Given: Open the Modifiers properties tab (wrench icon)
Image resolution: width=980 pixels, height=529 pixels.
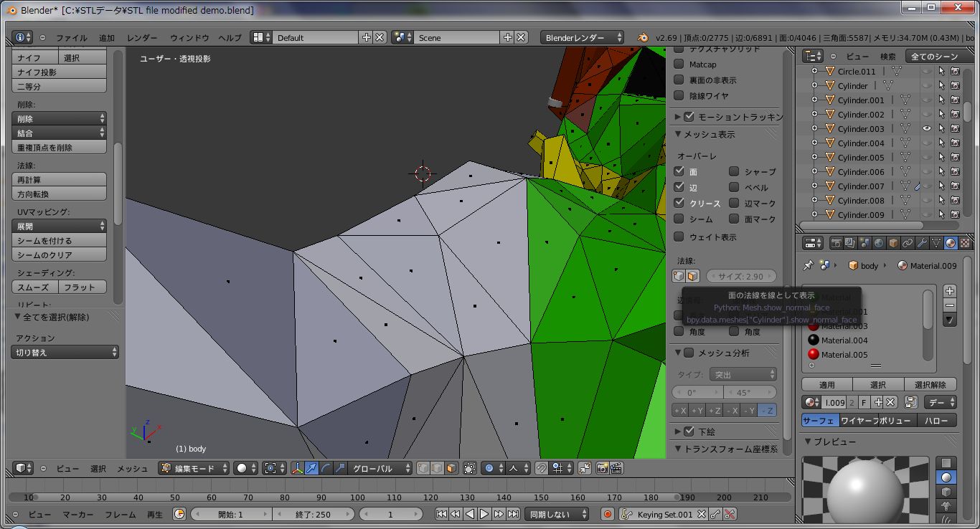Looking at the screenshot, I should 922,242.
